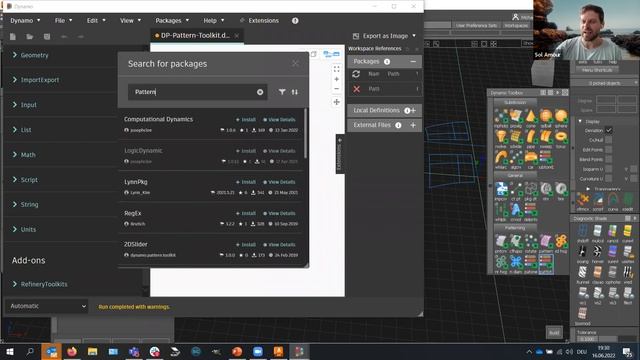
Task: Add an External Files entry with plus button
Action: click(x=413, y=125)
